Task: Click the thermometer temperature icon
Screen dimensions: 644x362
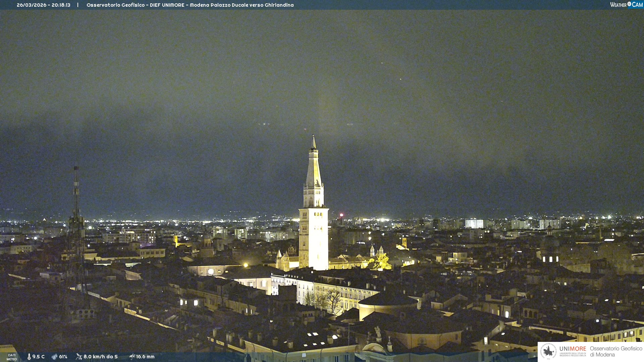Action: [29, 357]
